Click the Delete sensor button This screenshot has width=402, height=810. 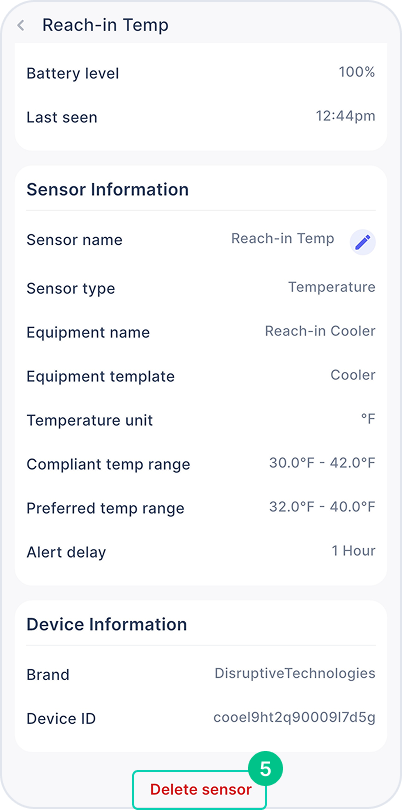(200, 789)
